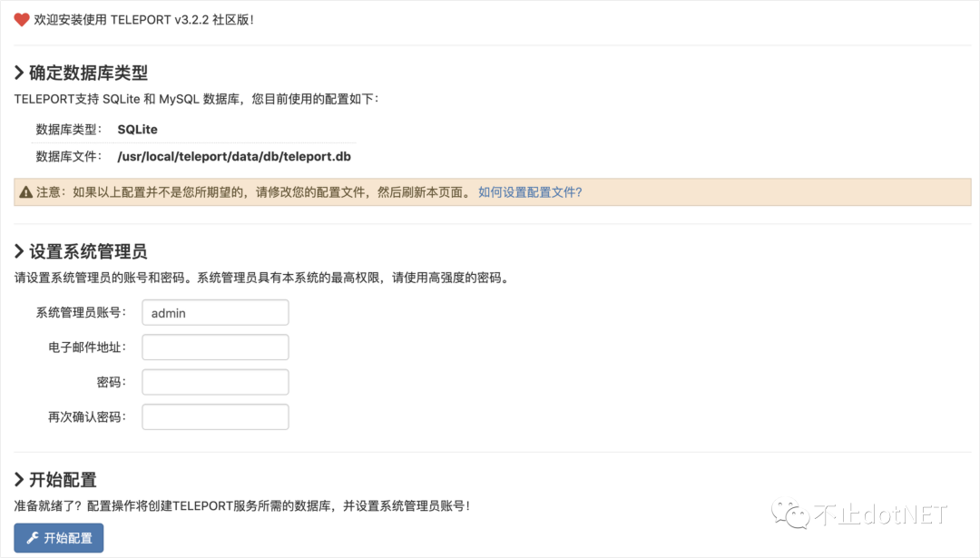Viewport: 980px width, 558px height.
Task: Click the 开始配置 section heading text
Action: [x=64, y=480]
